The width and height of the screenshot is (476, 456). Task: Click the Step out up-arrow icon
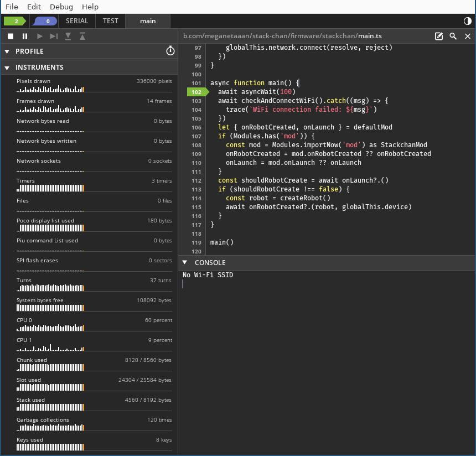tap(82, 37)
